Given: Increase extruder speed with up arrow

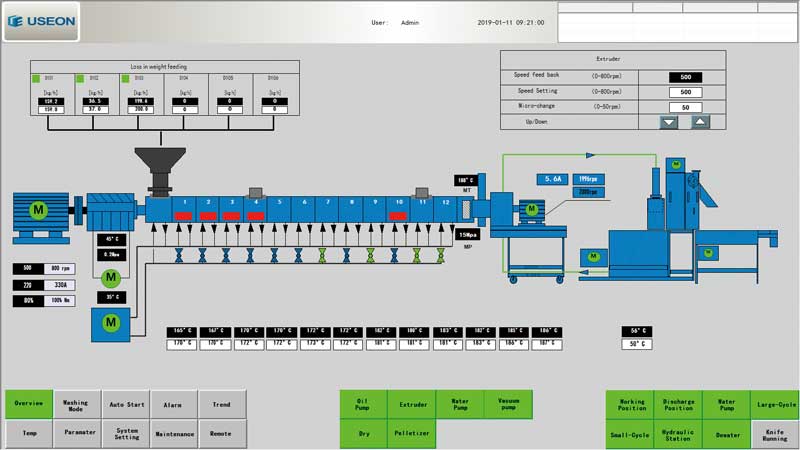Looking at the screenshot, I should pyautogui.click(x=701, y=122).
